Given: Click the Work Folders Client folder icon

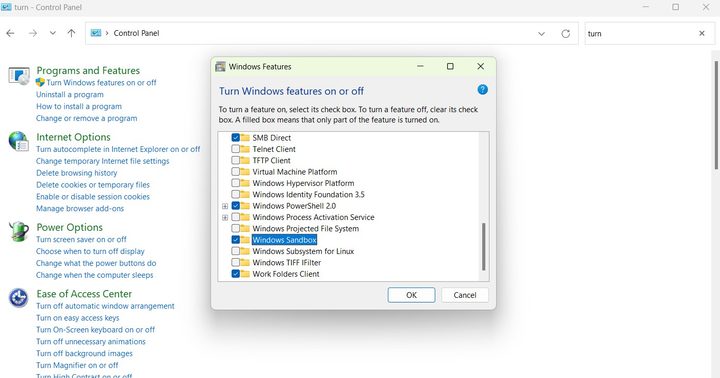Looking at the screenshot, I should (245, 274).
